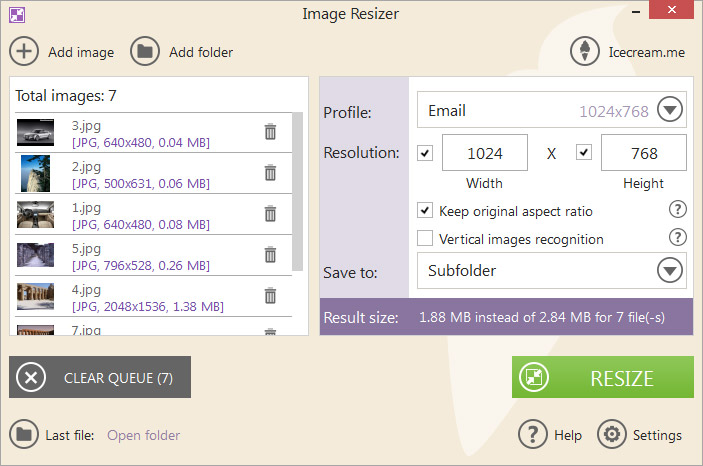Viewport: 703px width, 466px height.
Task: Click the Width input field
Action: click(x=485, y=153)
